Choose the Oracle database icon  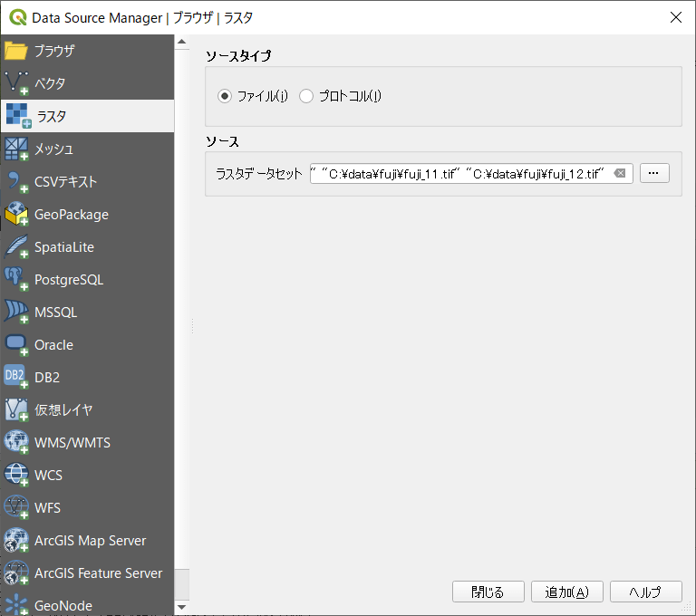tap(16, 344)
